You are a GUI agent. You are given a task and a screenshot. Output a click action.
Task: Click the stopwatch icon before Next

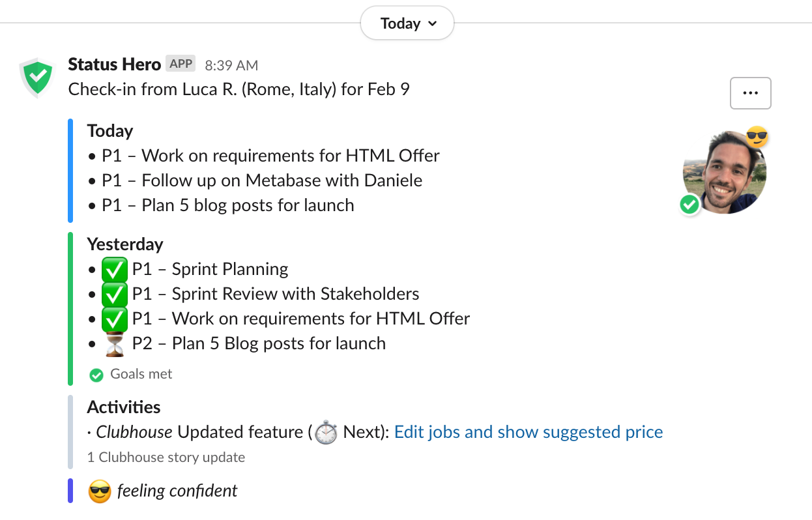(326, 433)
